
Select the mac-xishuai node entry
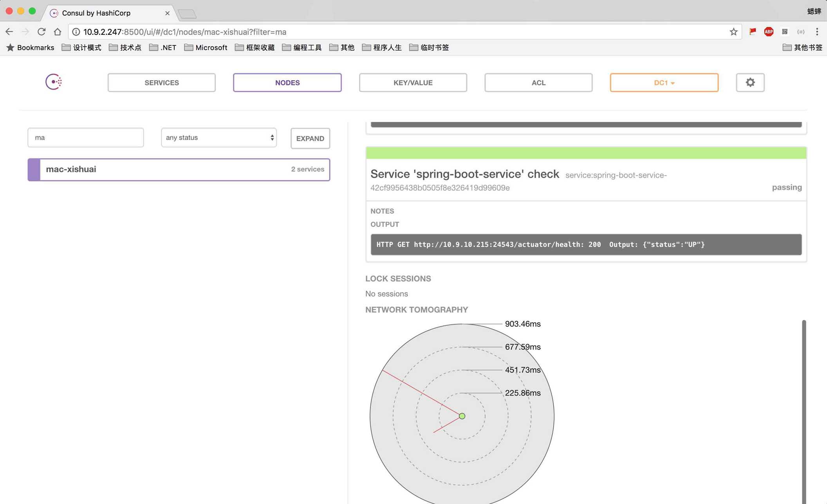(179, 170)
